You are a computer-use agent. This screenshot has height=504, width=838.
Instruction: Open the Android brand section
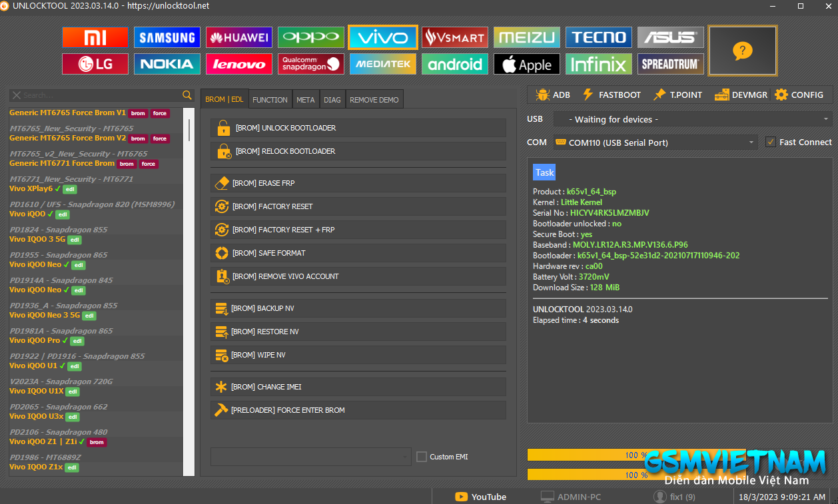[455, 64]
